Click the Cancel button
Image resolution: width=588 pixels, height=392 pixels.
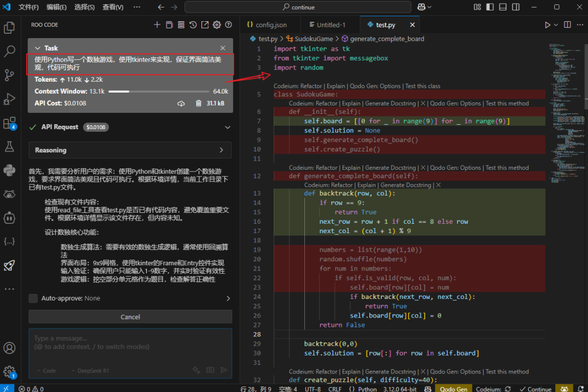(x=130, y=316)
